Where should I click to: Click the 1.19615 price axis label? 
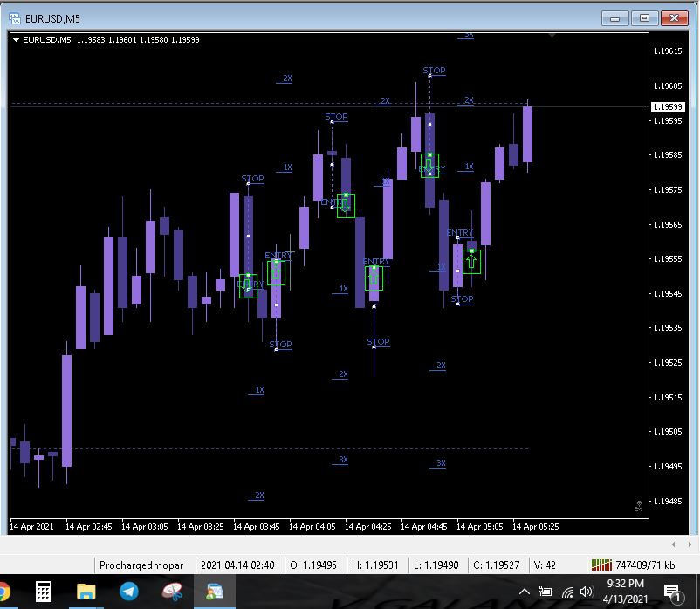click(668, 51)
